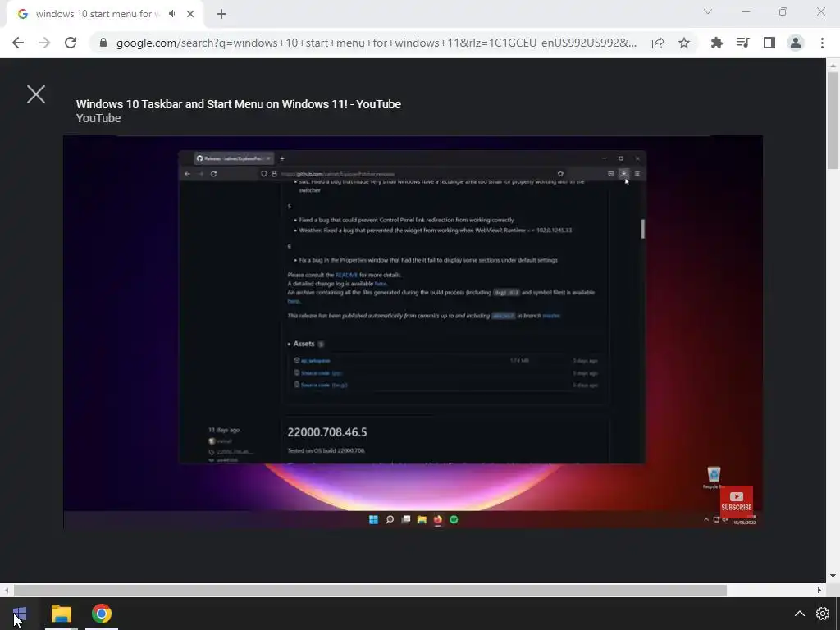The height and width of the screenshot is (630, 840).
Task: Close the video preview overlay
Action: coord(36,94)
